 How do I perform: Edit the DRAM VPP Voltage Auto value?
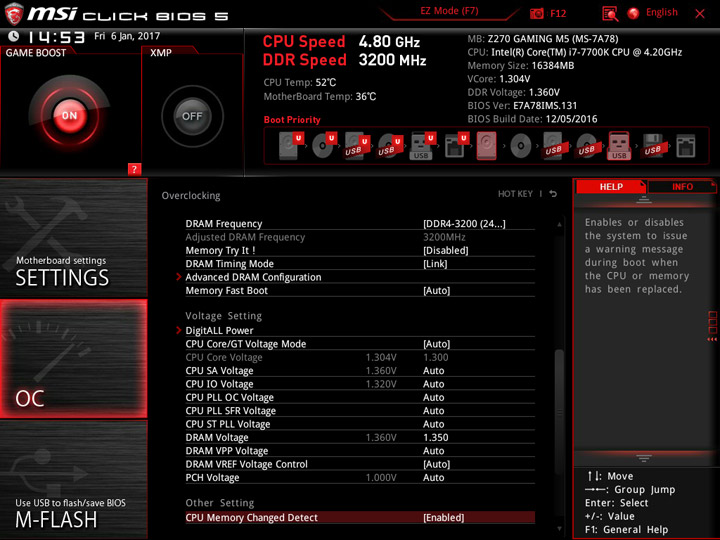[433, 450]
